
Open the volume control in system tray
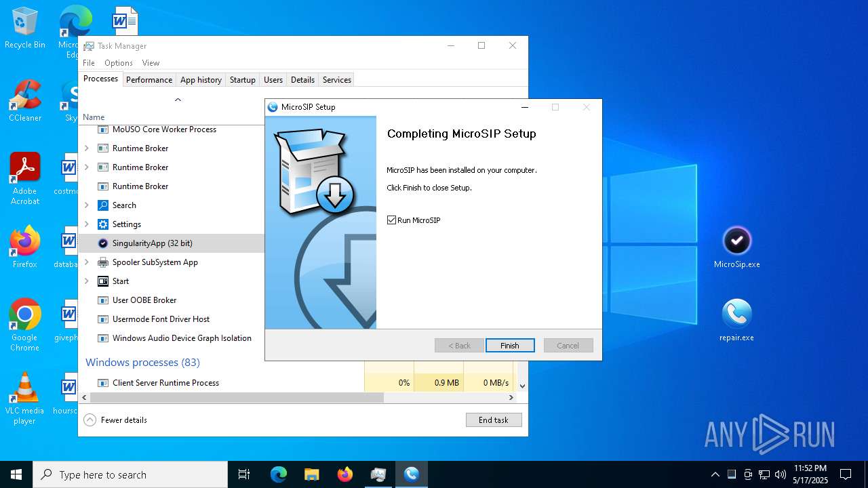tap(781, 474)
